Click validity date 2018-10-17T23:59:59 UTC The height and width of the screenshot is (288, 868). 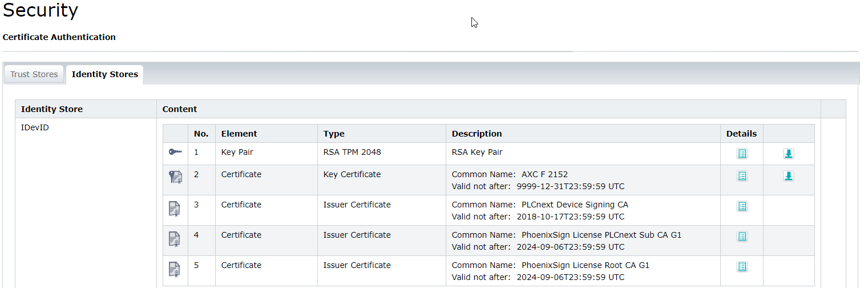[571, 217]
